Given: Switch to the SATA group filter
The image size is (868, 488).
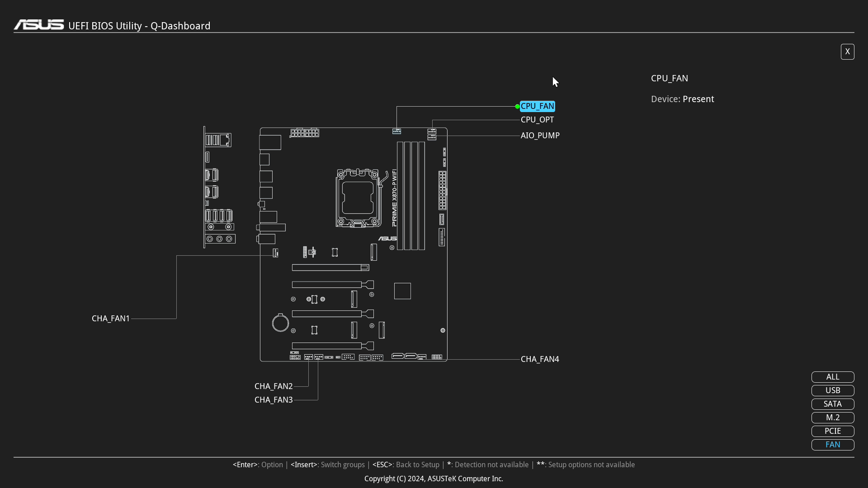Looking at the screenshot, I should coord(832,404).
